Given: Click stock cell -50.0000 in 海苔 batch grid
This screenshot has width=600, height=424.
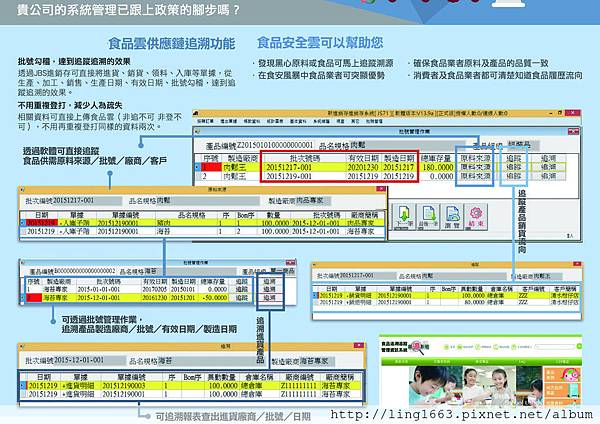Looking at the screenshot, I should pos(214,298).
